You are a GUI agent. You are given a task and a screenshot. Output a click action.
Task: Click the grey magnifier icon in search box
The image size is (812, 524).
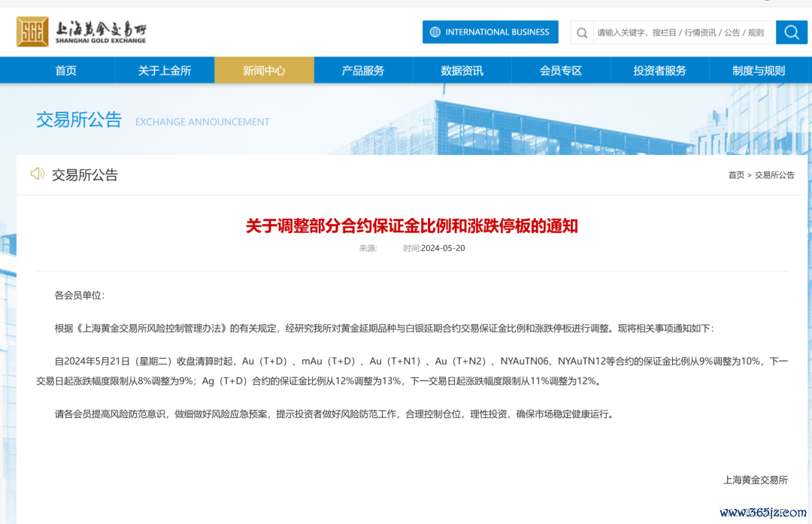[x=582, y=32]
